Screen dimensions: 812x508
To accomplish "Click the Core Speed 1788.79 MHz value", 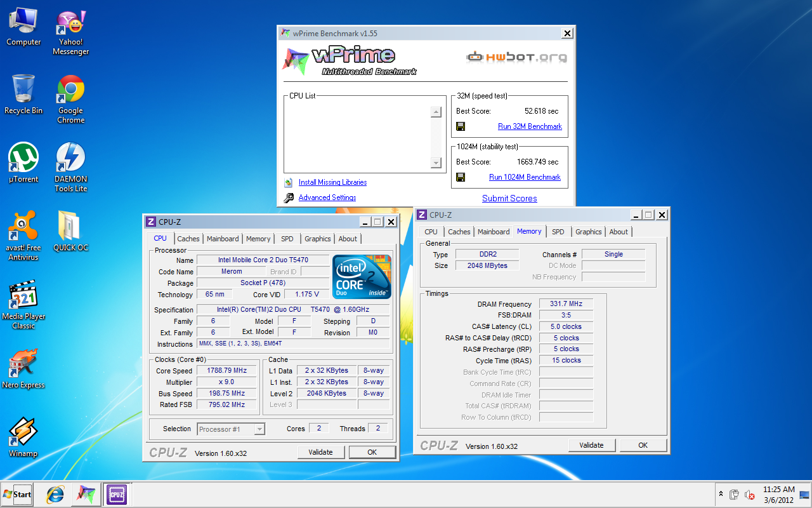I will pos(226,370).
